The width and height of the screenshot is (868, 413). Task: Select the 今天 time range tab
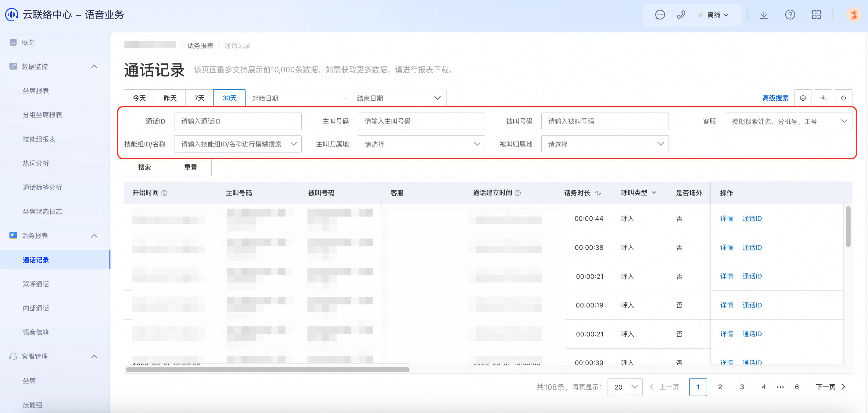(139, 98)
